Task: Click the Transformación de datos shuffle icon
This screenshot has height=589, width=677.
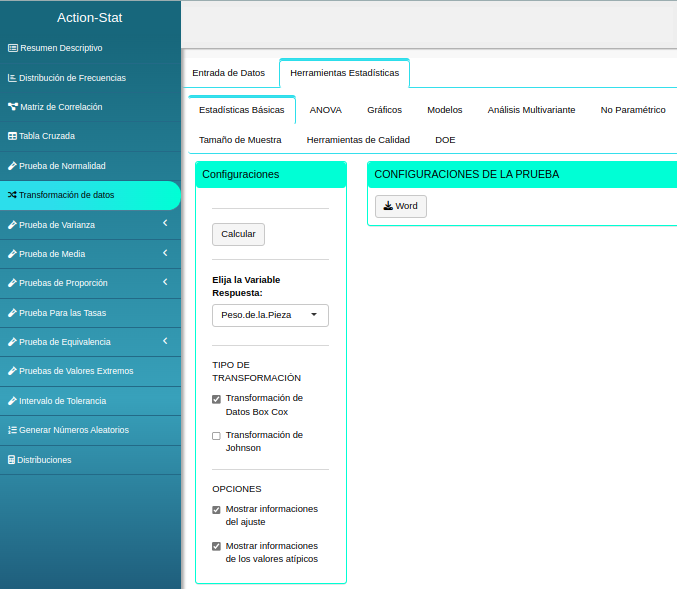Action: pos(12,195)
